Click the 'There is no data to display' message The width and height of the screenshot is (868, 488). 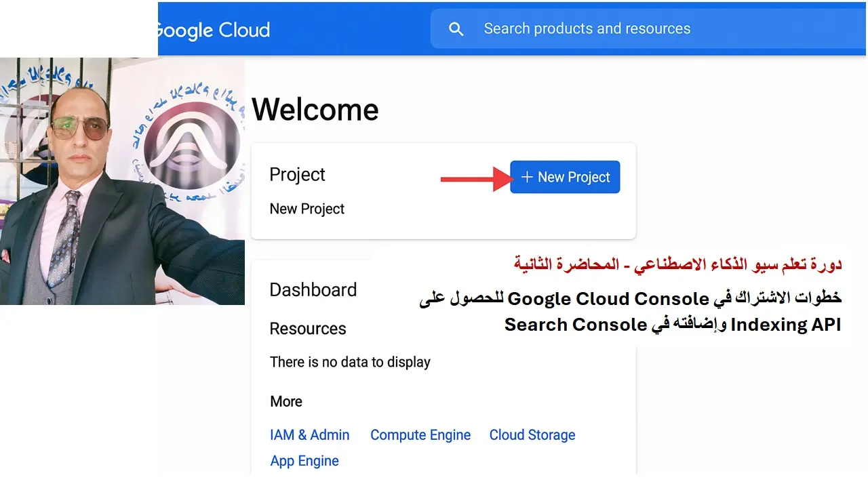click(x=350, y=362)
